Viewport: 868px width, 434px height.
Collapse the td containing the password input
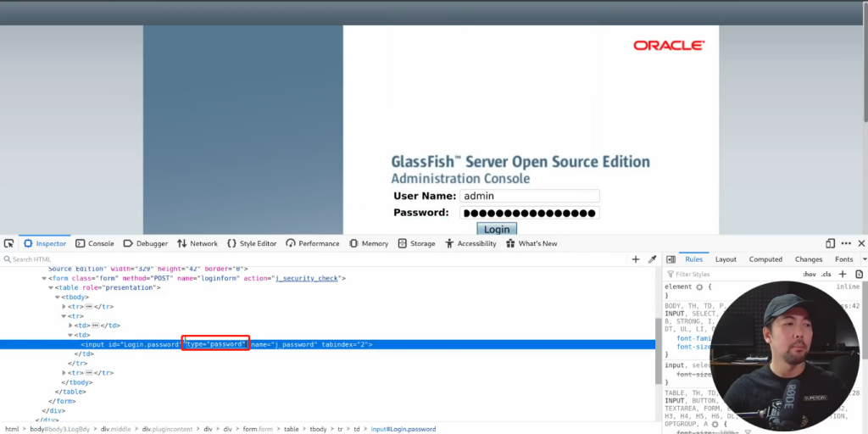point(70,335)
